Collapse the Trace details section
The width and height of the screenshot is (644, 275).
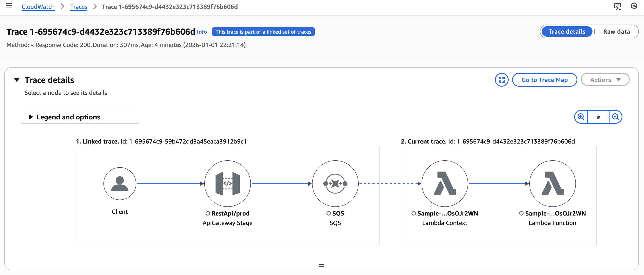pyautogui.click(x=17, y=80)
